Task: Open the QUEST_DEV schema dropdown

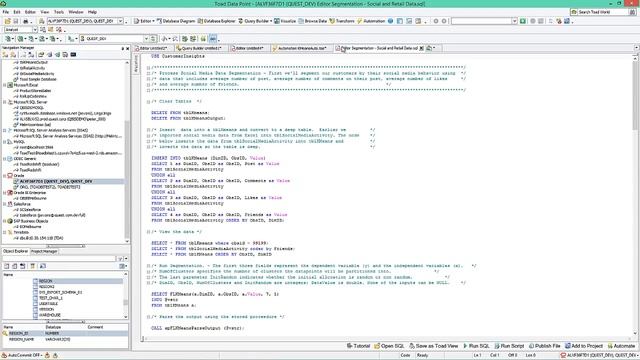Action: tap(146, 38)
